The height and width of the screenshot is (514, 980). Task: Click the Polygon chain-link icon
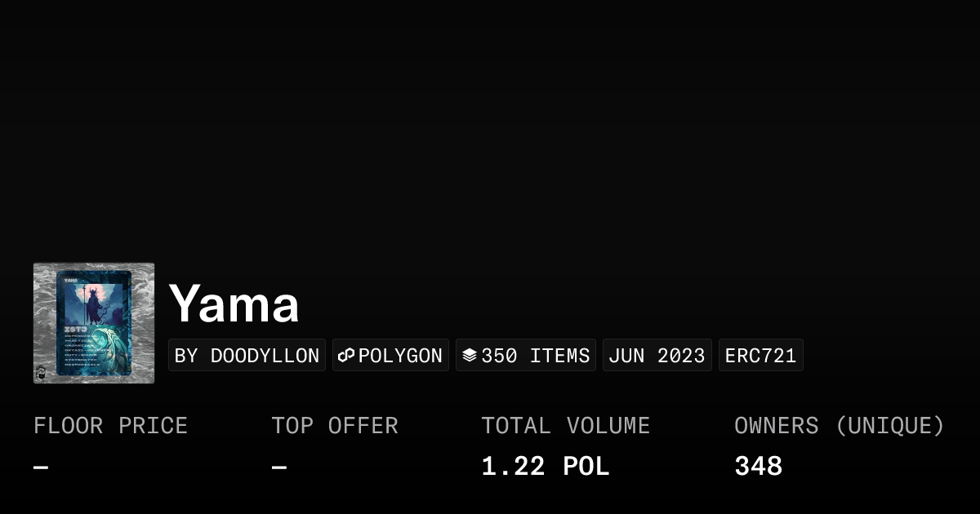(x=346, y=356)
